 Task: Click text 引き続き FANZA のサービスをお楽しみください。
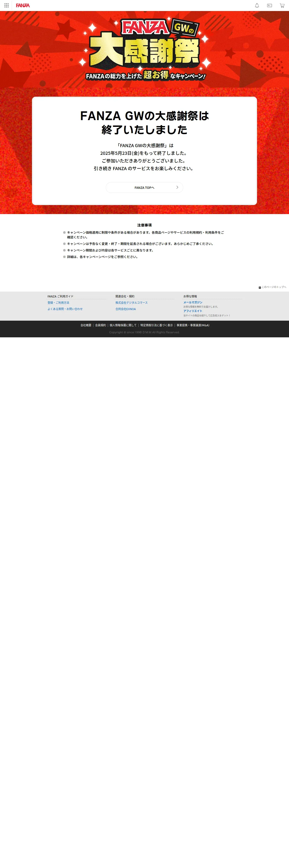(144, 169)
